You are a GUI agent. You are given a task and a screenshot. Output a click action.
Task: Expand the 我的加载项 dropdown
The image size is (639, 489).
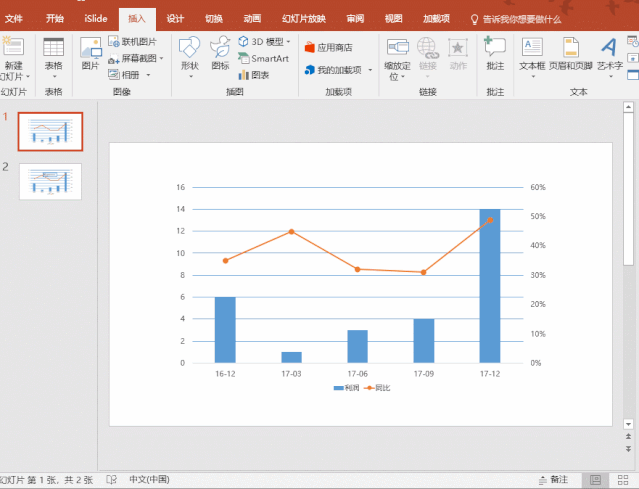(370, 70)
